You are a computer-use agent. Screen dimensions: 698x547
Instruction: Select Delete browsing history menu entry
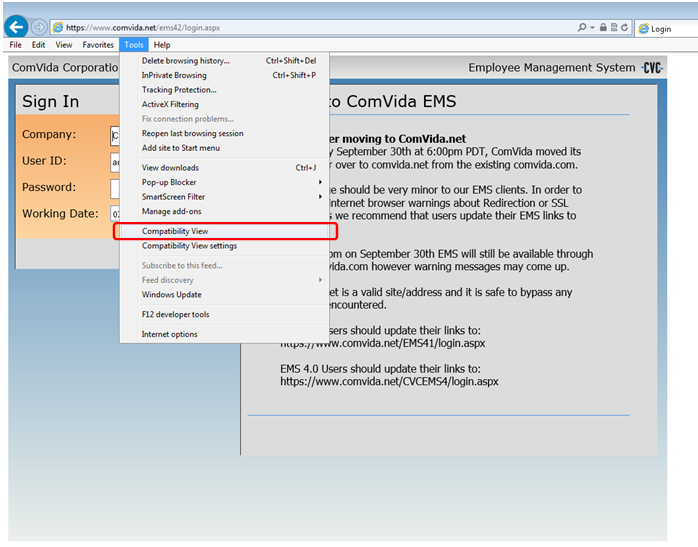[x=185, y=60]
